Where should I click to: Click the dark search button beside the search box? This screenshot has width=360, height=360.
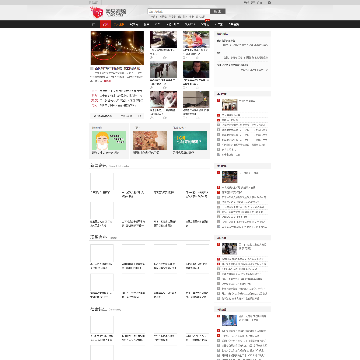(x=218, y=11)
